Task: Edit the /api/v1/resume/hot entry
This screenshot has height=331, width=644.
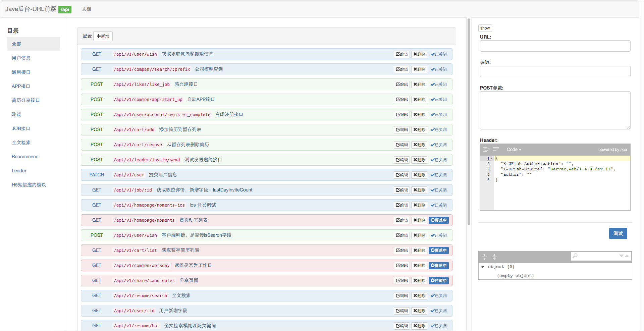Action: click(402, 326)
